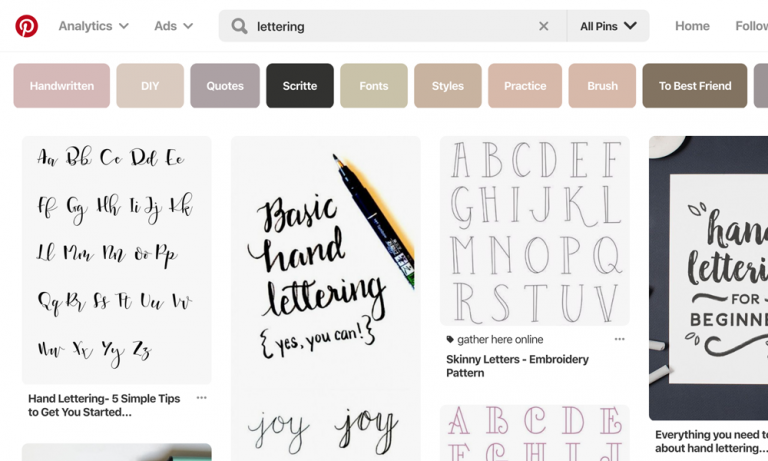Viewport: 768px width, 461px height.
Task: Select the Handwritten filter chip
Action: click(x=61, y=86)
